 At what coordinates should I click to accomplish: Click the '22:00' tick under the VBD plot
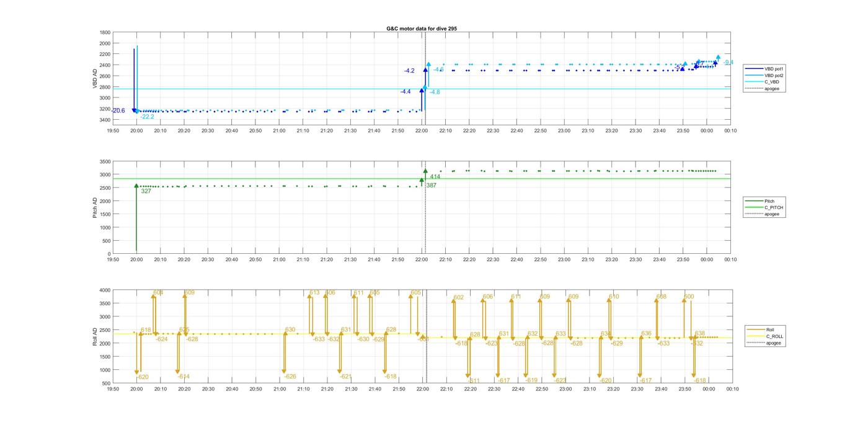click(422, 130)
